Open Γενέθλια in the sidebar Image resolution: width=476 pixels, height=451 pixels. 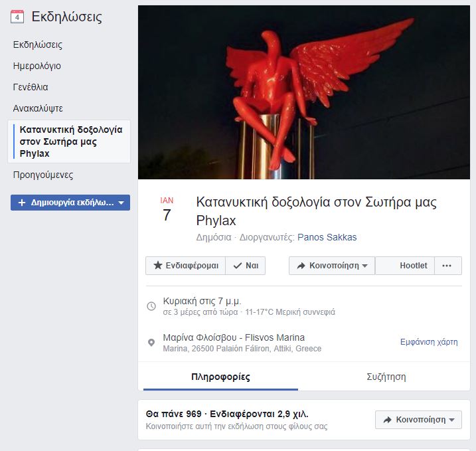point(31,87)
